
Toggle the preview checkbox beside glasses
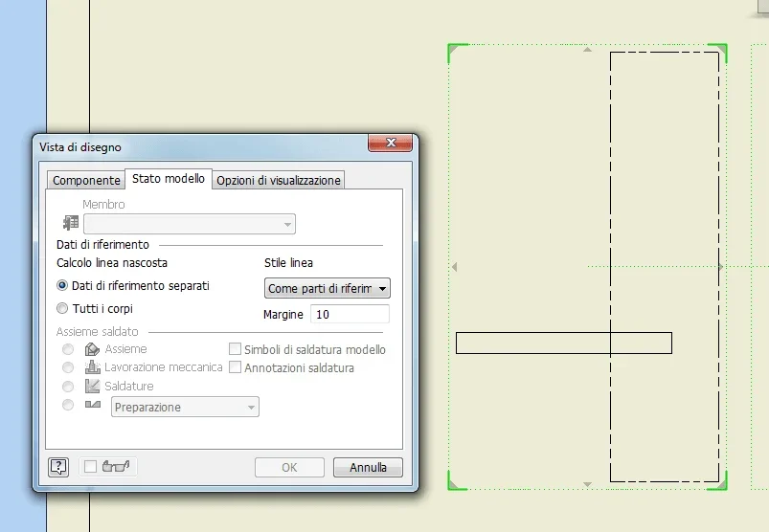click(90, 466)
